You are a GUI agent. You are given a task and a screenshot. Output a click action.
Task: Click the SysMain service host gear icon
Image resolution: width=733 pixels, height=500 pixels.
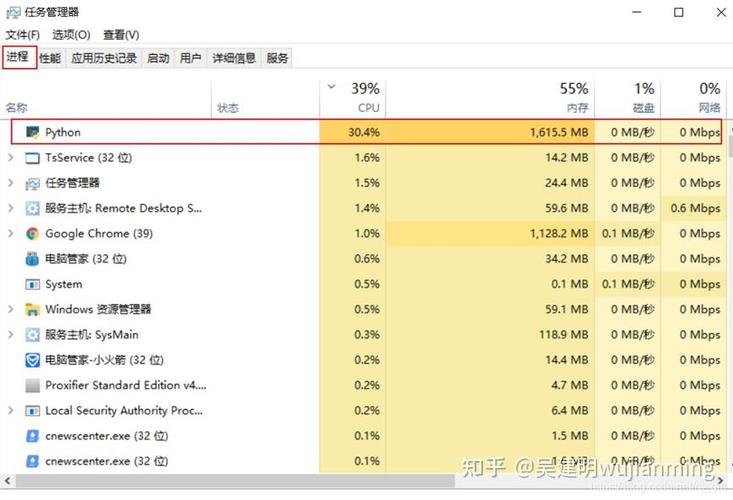[32, 335]
